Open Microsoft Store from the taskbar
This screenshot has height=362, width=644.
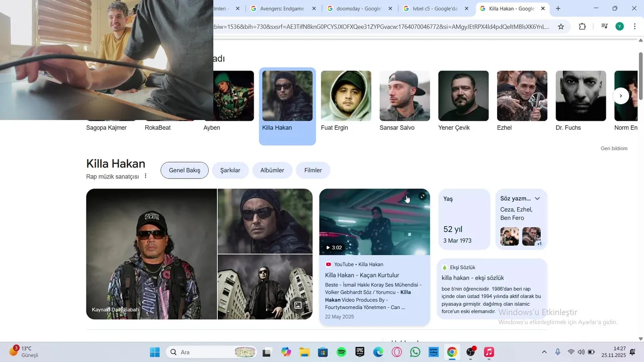323,352
